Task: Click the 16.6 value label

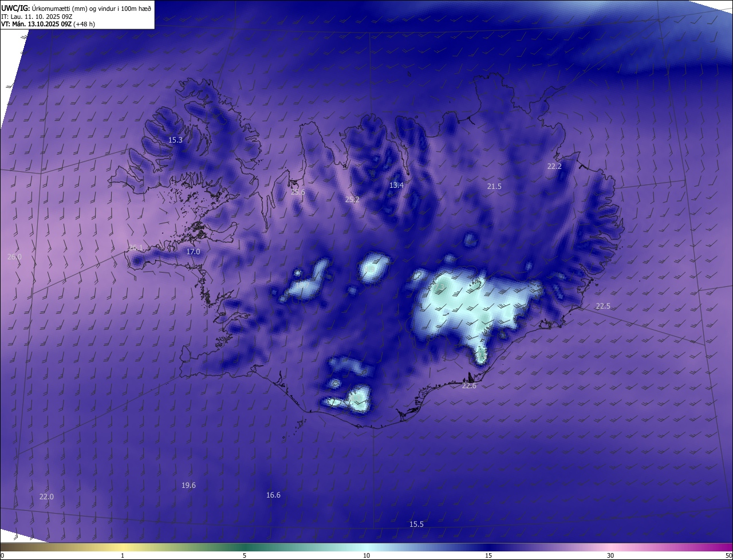Action: pos(273,495)
